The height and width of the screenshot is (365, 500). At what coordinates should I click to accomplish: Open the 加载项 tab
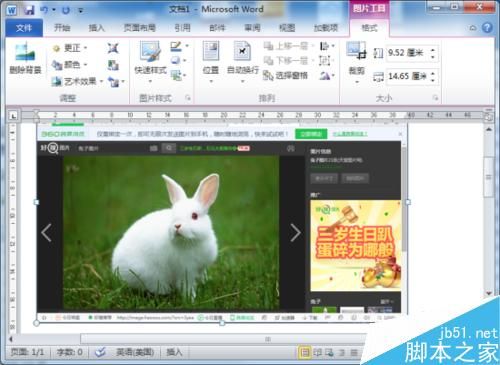pyautogui.click(x=326, y=28)
